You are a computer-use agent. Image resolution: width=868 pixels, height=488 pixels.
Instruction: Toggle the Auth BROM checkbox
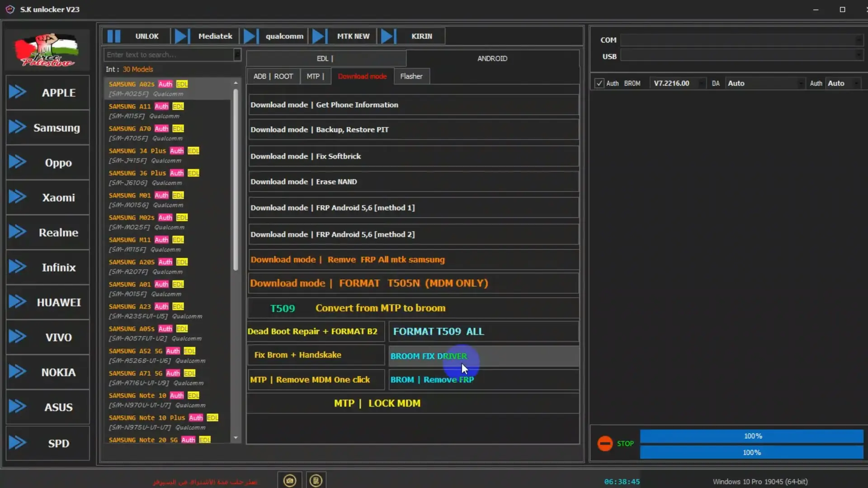599,83
